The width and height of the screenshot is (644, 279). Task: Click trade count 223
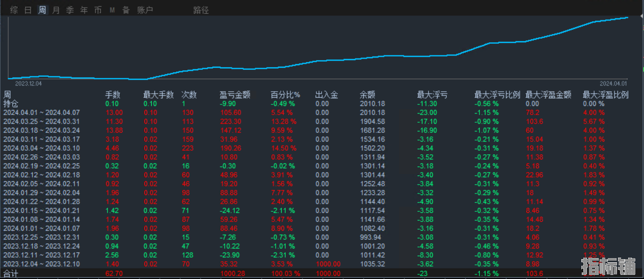coord(187,148)
